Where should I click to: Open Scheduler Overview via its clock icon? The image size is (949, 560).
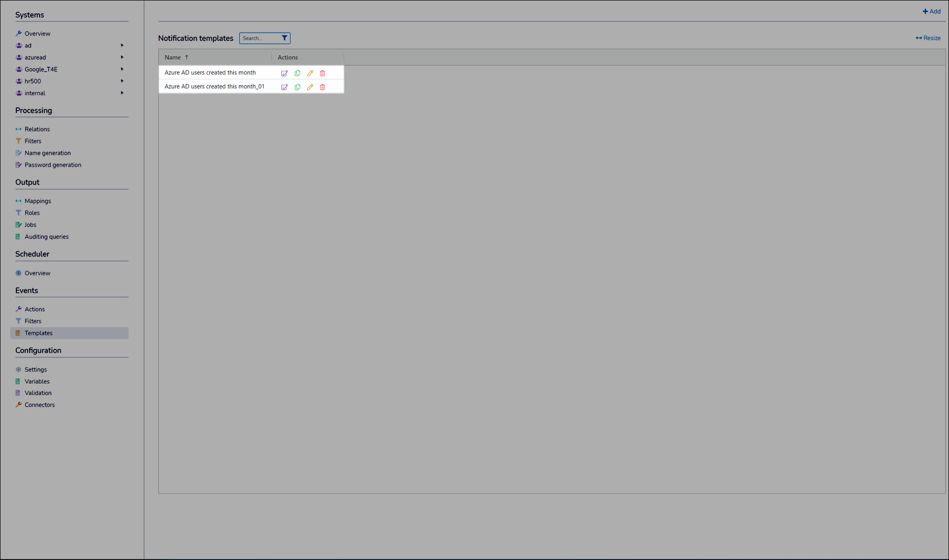click(18, 273)
